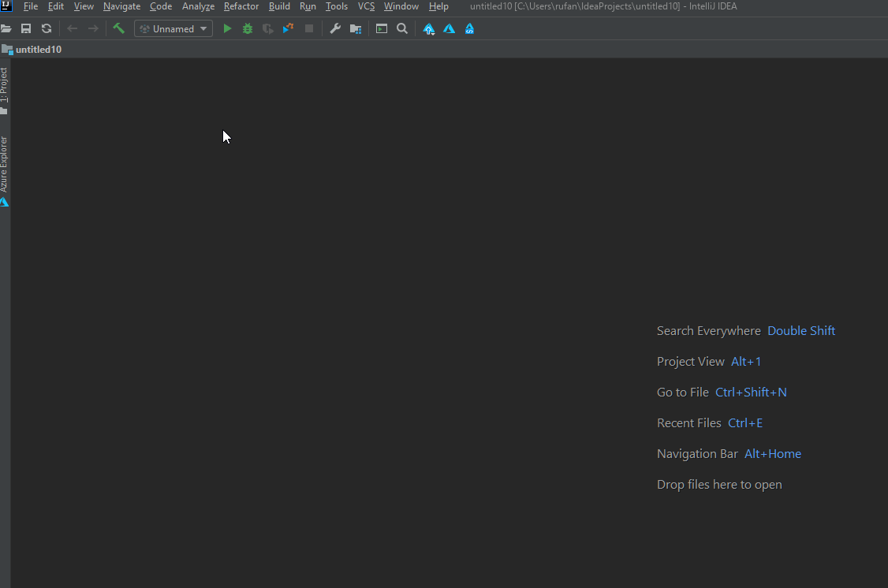Screen dimensions: 888x588
Task: Open the Azure publish icon in the toolbar
Action: (x=429, y=28)
